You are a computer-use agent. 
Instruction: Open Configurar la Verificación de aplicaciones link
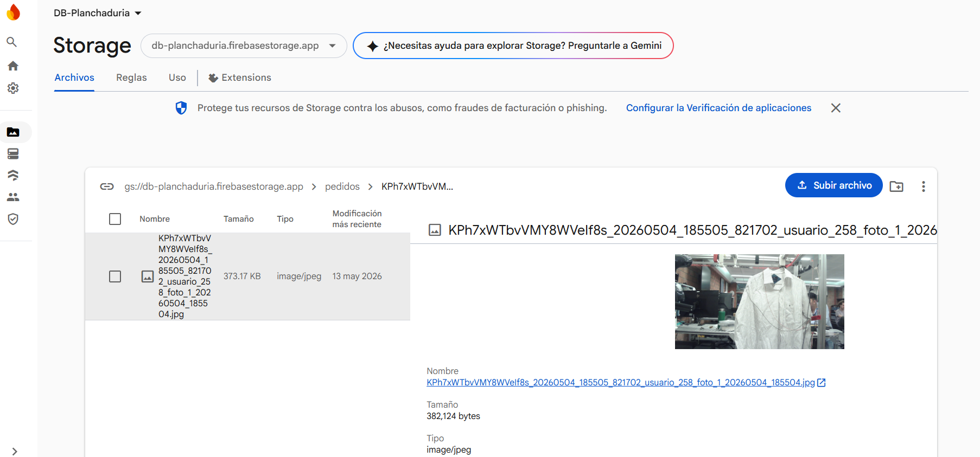(x=718, y=108)
